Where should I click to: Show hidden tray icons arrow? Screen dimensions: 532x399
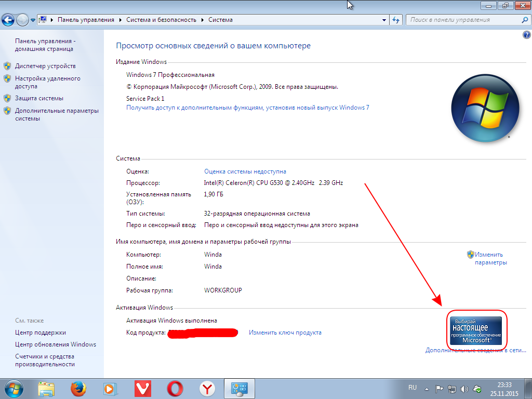pyautogui.click(x=427, y=390)
